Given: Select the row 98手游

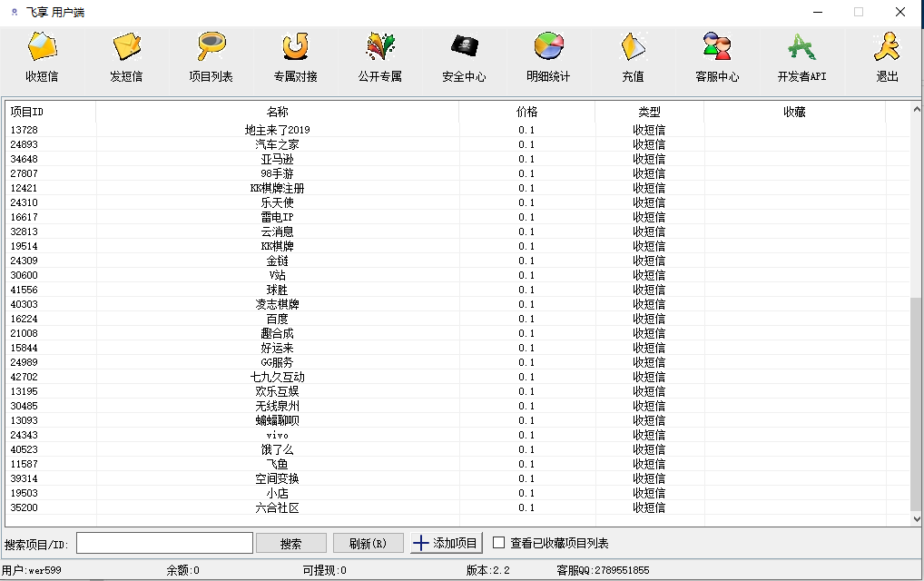Looking at the screenshot, I should click(x=457, y=173).
